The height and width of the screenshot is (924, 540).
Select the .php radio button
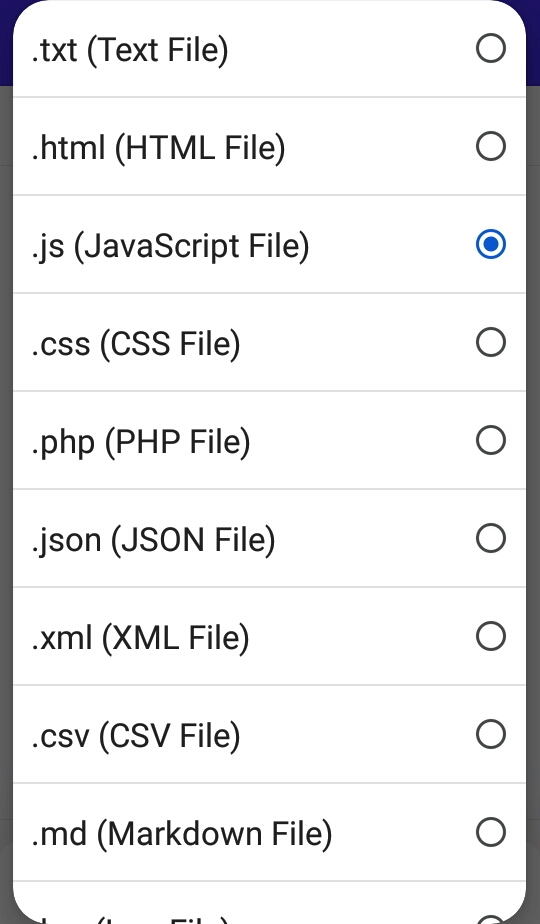tap(490, 440)
